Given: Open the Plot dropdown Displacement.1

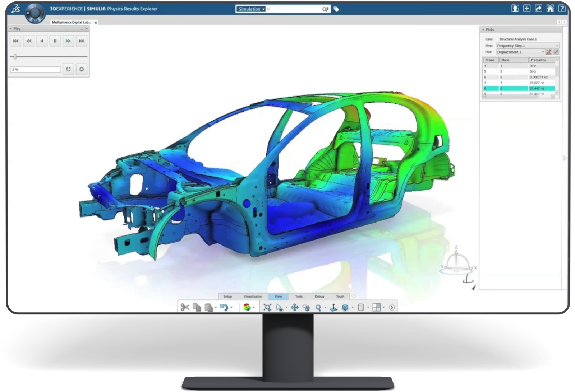Looking at the screenshot, I should (520, 52).
